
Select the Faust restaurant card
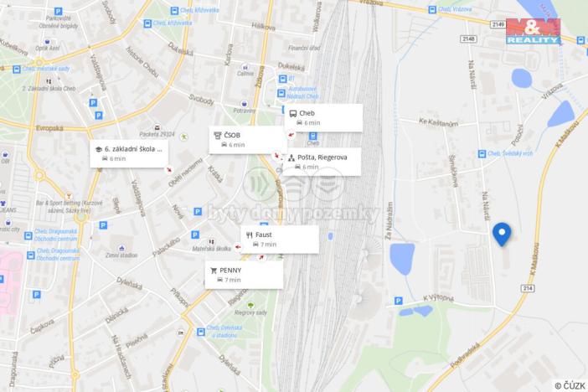coord(280,240)
